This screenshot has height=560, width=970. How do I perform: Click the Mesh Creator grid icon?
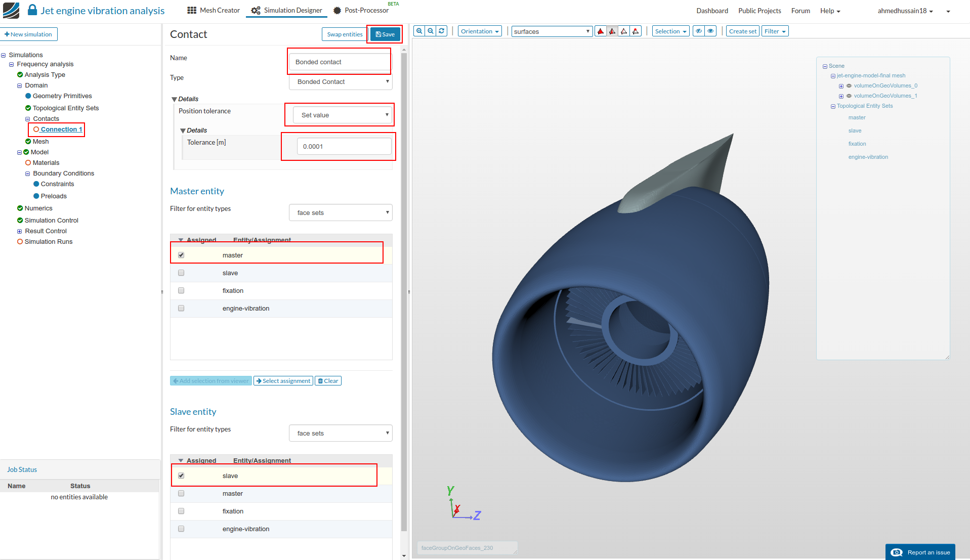192,10
